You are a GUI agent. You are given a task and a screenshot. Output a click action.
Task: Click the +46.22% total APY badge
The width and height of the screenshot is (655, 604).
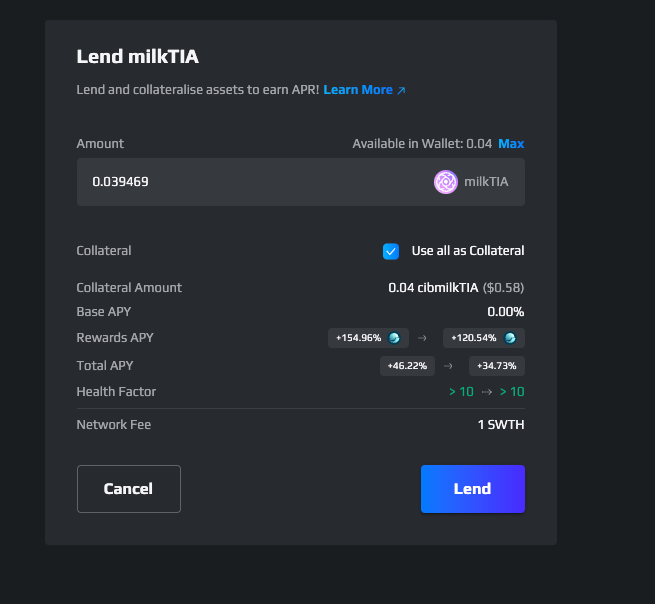pyautogui.click(x=407, y=366)
